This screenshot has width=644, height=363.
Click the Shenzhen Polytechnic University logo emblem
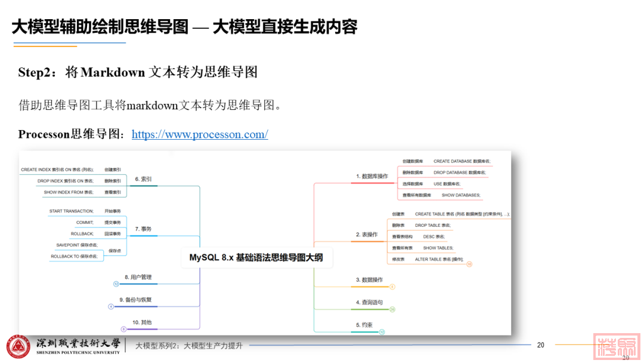point(18,347)
